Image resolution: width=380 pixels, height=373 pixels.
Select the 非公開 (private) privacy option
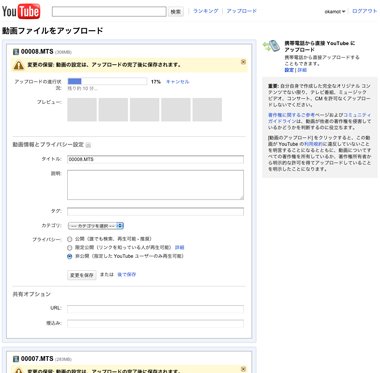[x=70, y=256]
